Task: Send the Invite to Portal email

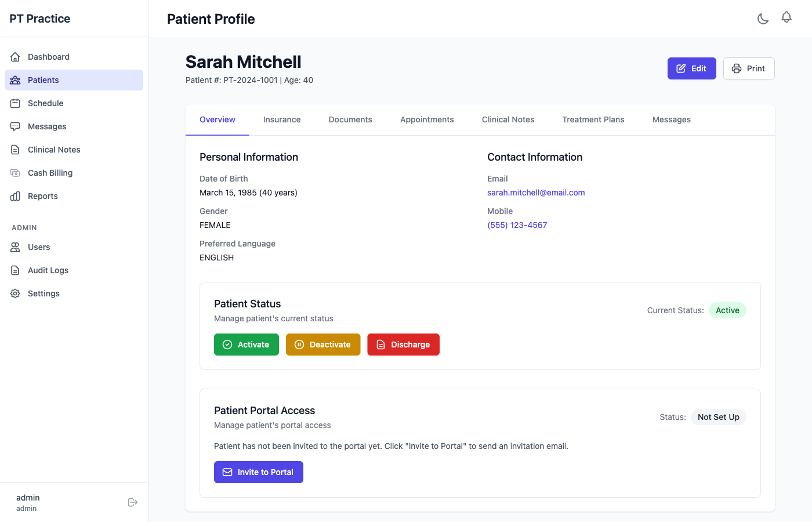Action: pyautogui.click(x=259, y=472)
